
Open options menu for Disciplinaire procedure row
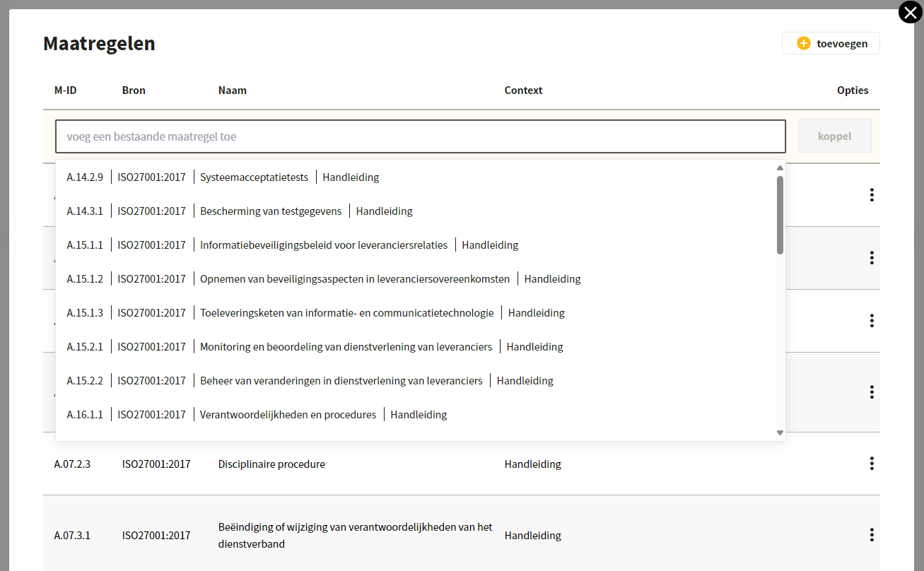pos(872,464)
